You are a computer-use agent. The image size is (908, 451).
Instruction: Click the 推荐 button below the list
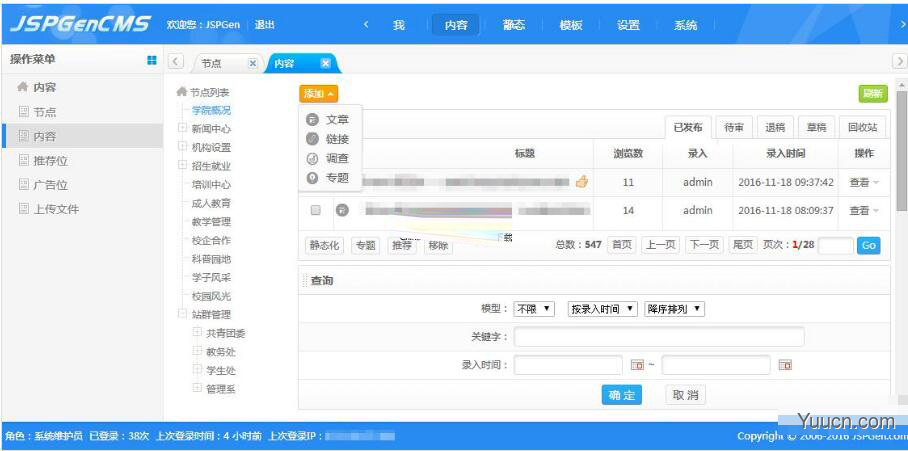click(x=402, y=245)
